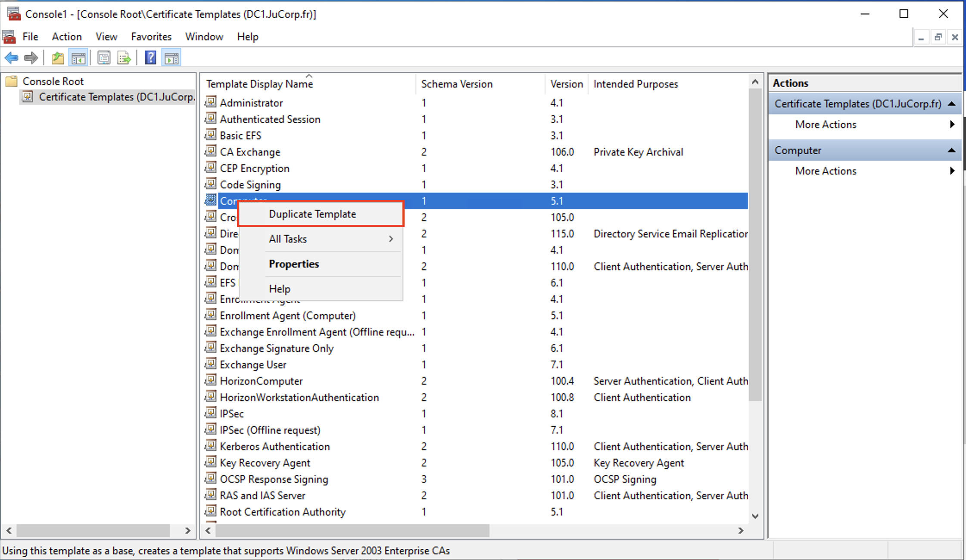Click the EFS template row icon
The image size is (966, 560).
tap(210, 282)
